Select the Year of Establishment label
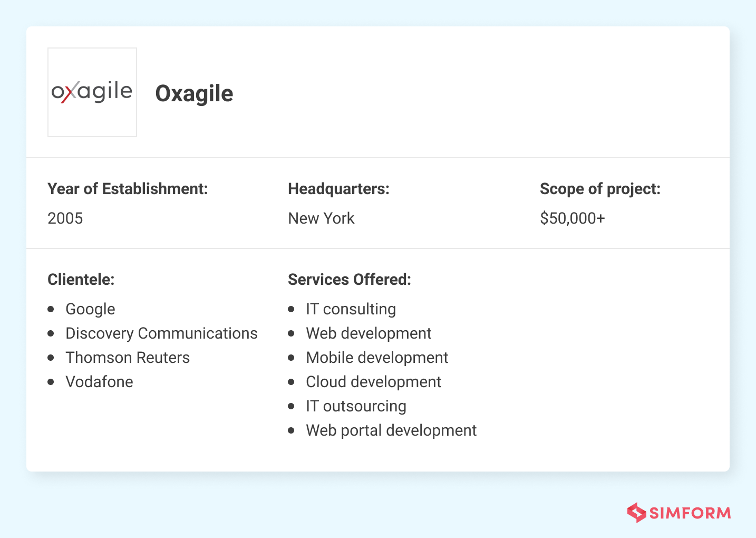 pyautogui.click(x=128, y=189)
